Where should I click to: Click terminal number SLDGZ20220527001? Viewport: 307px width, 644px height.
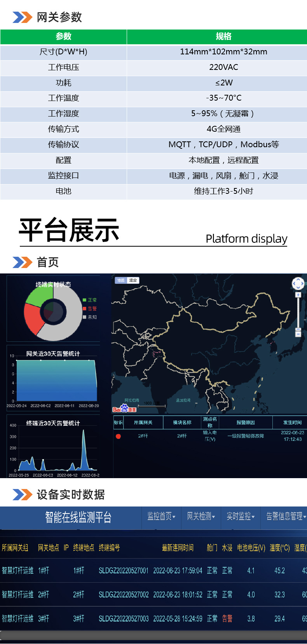(124, 571)
